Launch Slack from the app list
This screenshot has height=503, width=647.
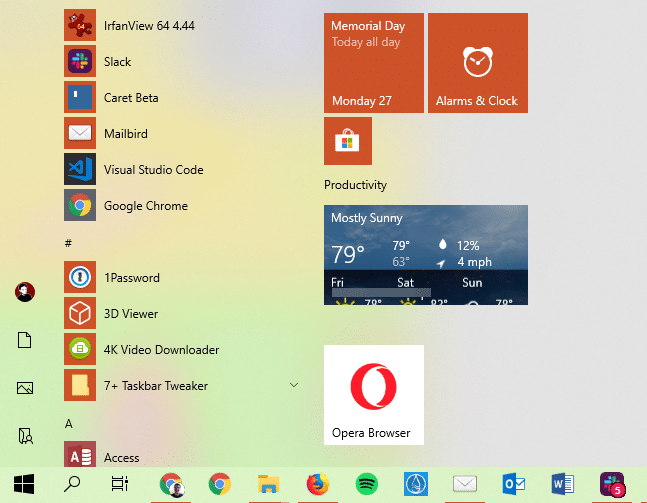[x=80, y=61]
